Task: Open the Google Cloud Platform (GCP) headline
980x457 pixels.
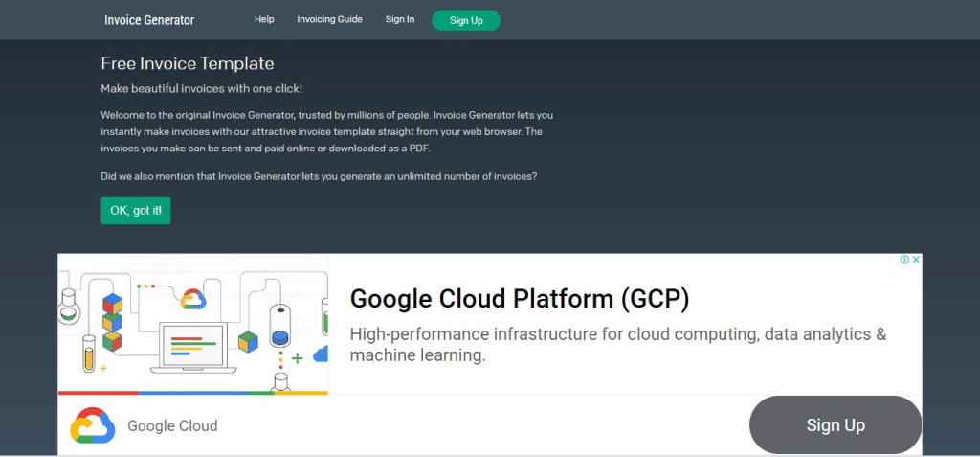Action: click(x=520, y=299)
